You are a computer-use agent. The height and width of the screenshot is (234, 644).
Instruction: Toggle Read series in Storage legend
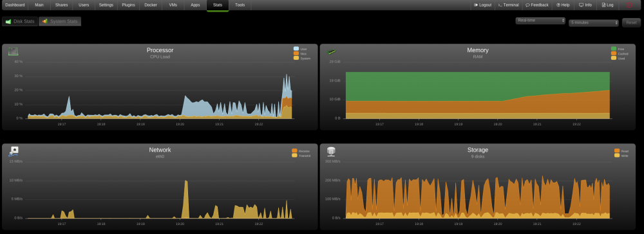pos(621,151)
